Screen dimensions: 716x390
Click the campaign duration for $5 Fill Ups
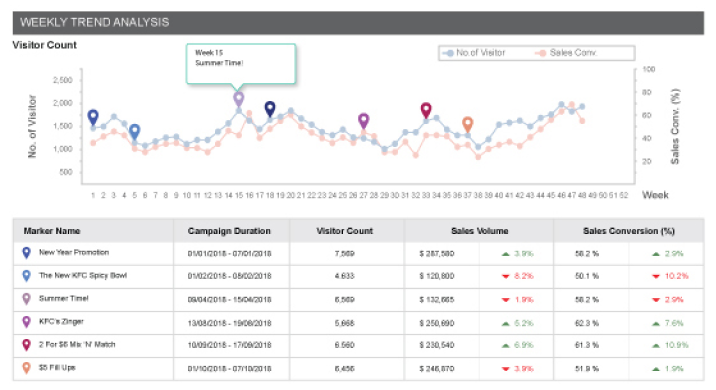point(229,369)
